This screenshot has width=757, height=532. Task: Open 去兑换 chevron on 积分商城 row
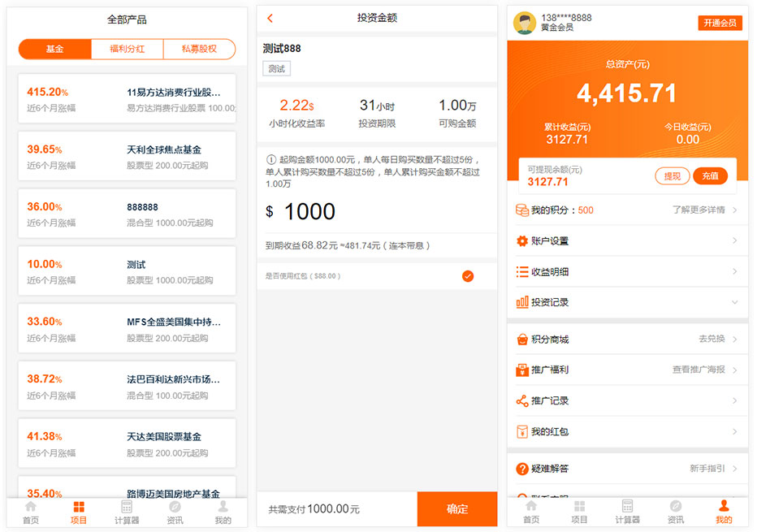pyautogui.click(x=735, y=340)
